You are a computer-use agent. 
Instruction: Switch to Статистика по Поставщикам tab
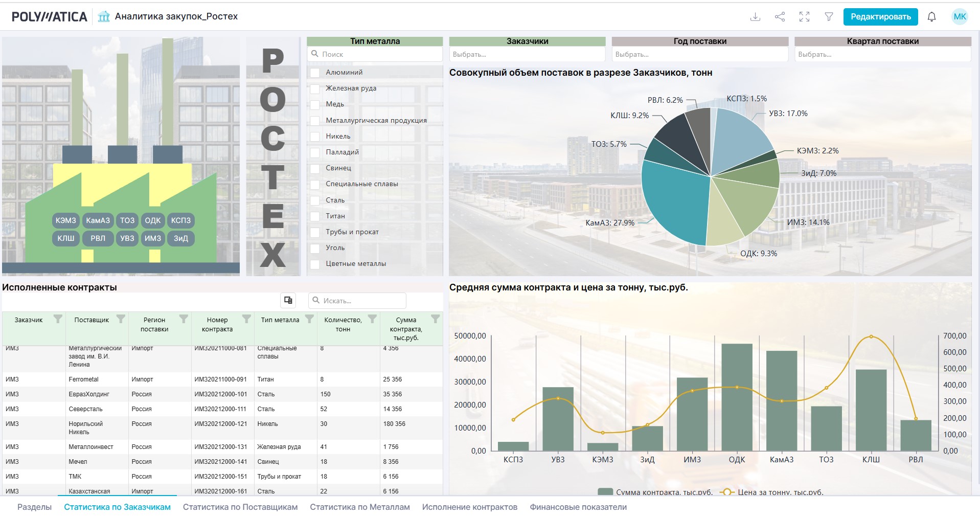tap(240, 507)
